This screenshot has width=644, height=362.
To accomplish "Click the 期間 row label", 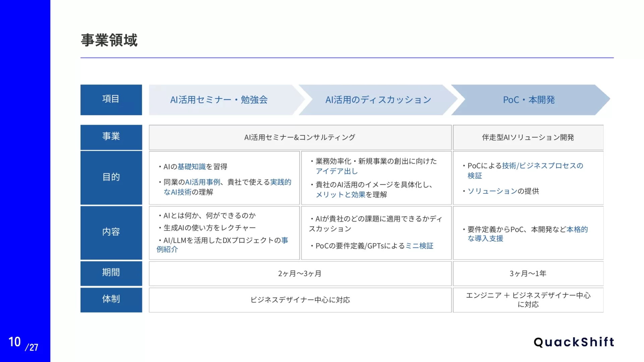I will point(111,273).
